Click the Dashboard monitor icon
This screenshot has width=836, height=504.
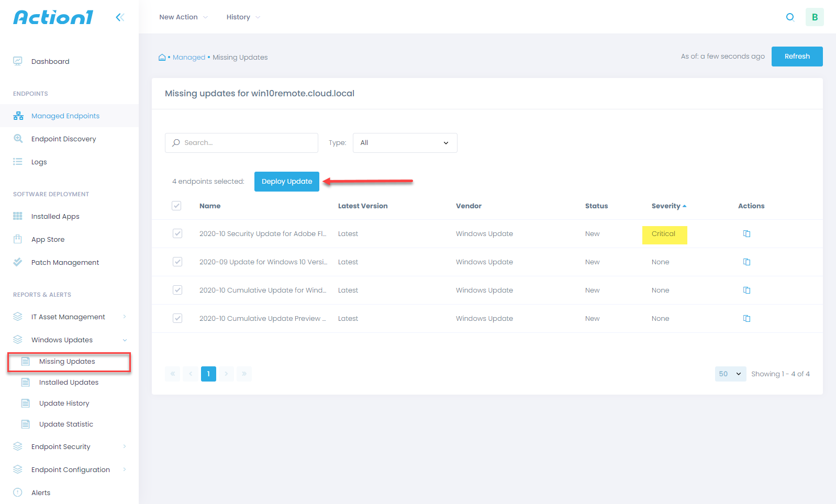[x=18, y=61]
